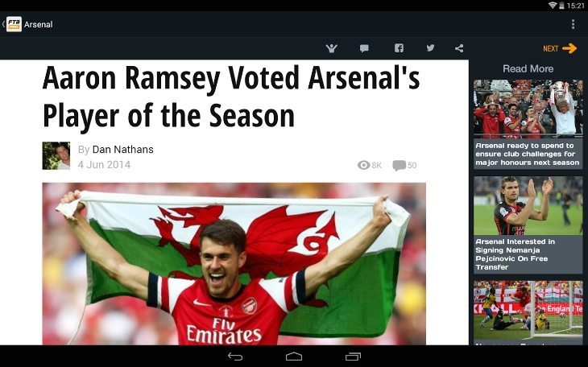This screenshot has height=367, width=588.
Task: Tap Android home navigation button
Action: pos(294,357)
